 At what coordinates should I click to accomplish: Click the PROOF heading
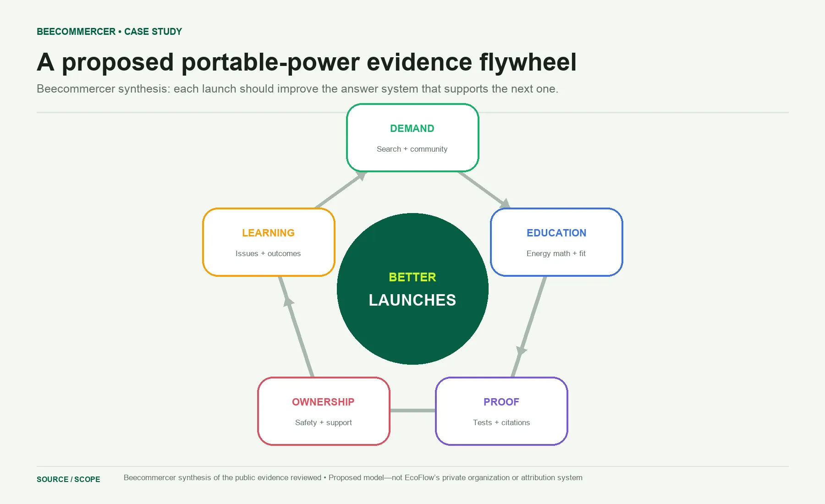tap(501, 402)
